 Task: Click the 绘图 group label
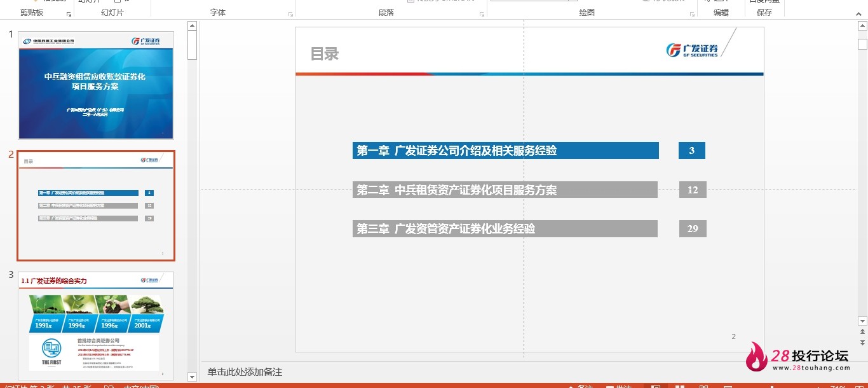tap(587, 13)
